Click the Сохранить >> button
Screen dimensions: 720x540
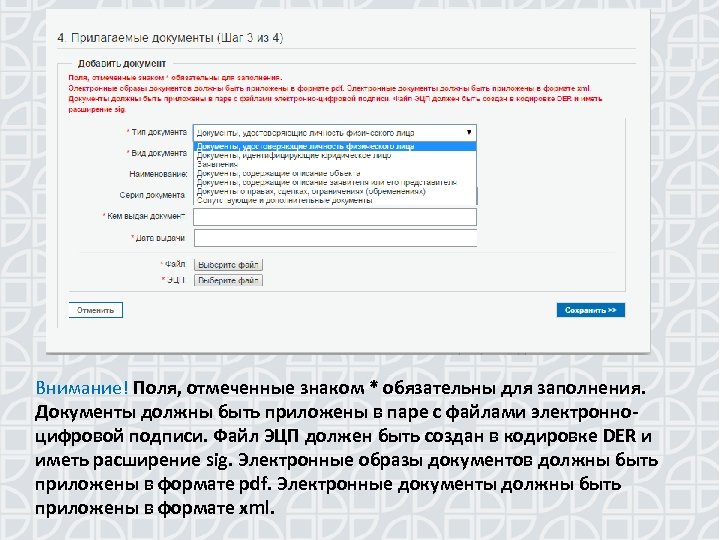[x=591, y=310]
